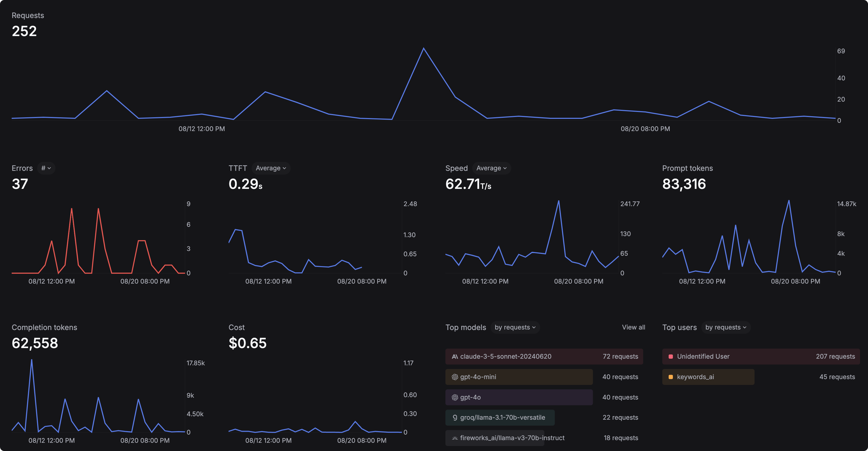
Task: Open the Top models by requests dropdown
Action: [515, 327]
